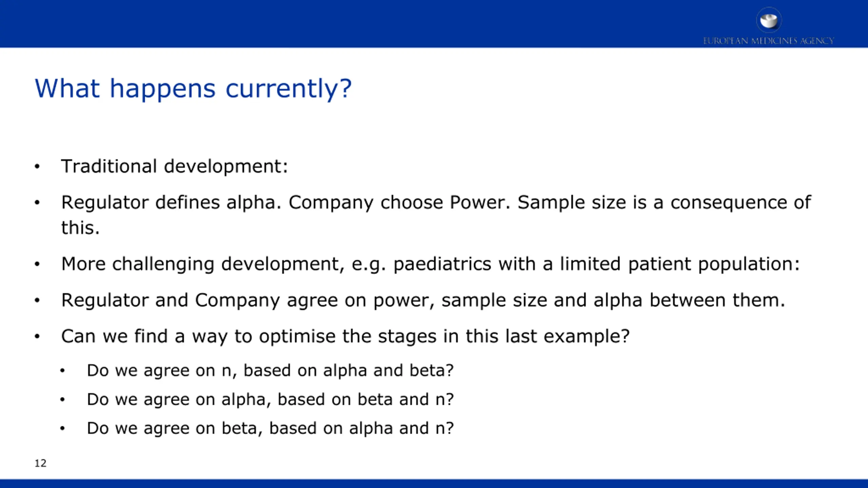868x488 pixels.
Task: Click 'Do we agree on beta' sub-bullet
Action: (270, 428)
